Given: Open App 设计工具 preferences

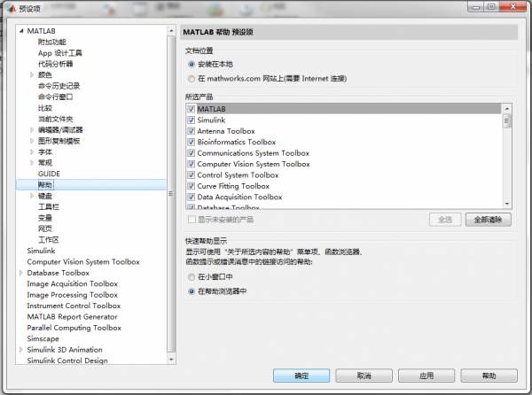Looking at the screenshot, I should [60, 53].
